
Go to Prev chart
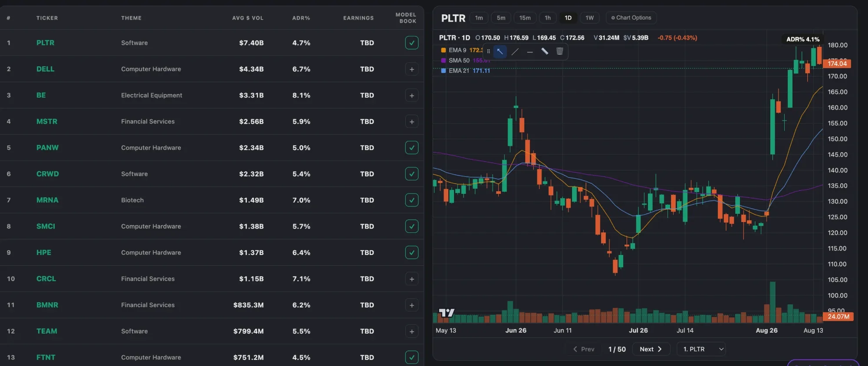click(x=584, y=349)
